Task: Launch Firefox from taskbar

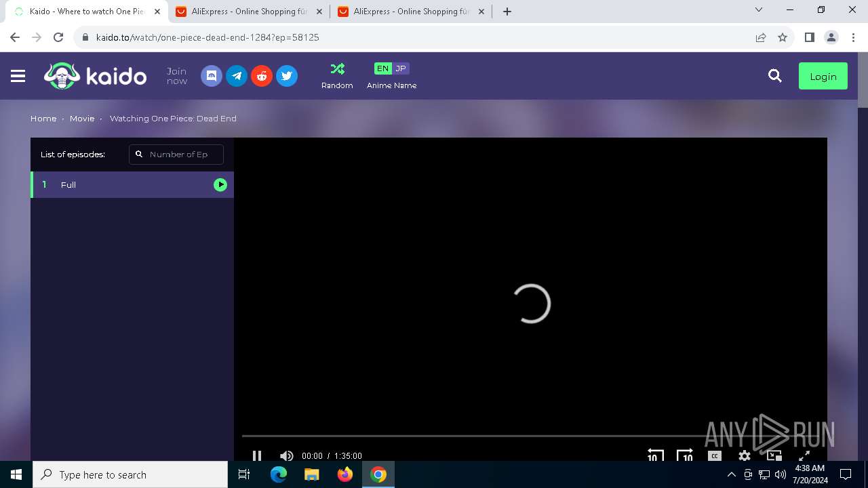Action: click(x=345, y=474)
